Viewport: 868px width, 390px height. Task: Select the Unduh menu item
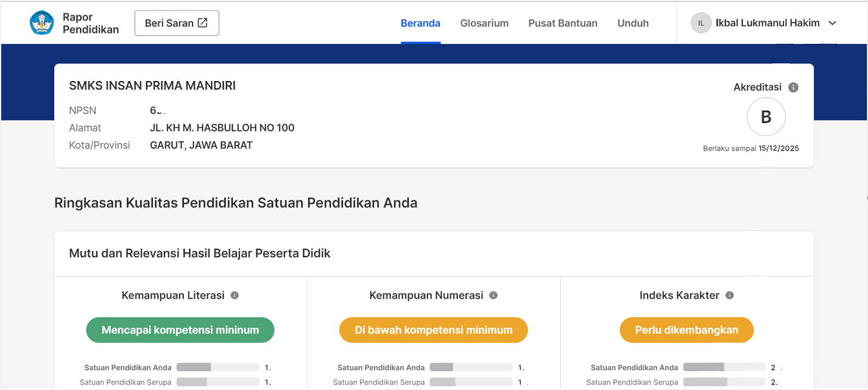pyautogui.click(x=633, y=23)
